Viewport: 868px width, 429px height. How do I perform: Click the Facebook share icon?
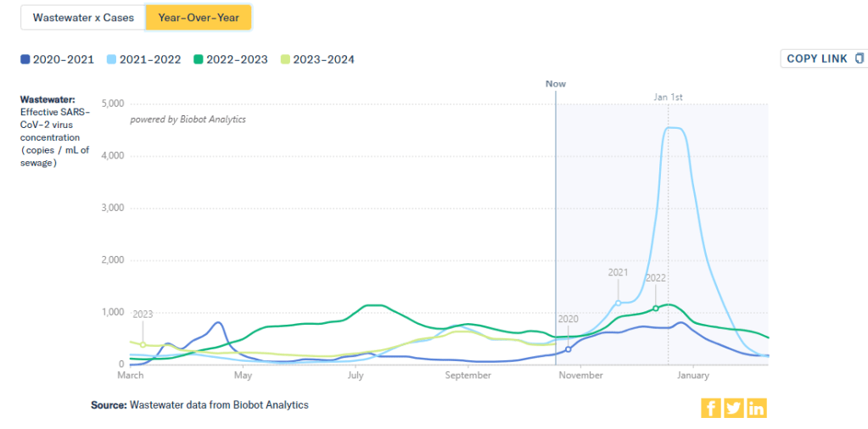pos(711,408)
